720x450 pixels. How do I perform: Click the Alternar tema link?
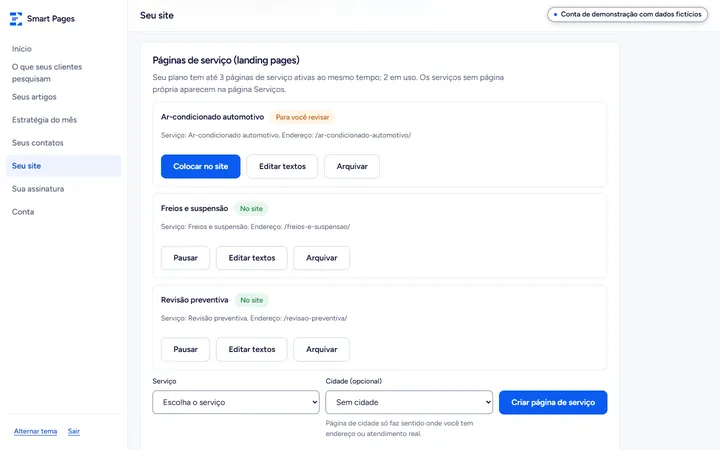pos(35,431)
